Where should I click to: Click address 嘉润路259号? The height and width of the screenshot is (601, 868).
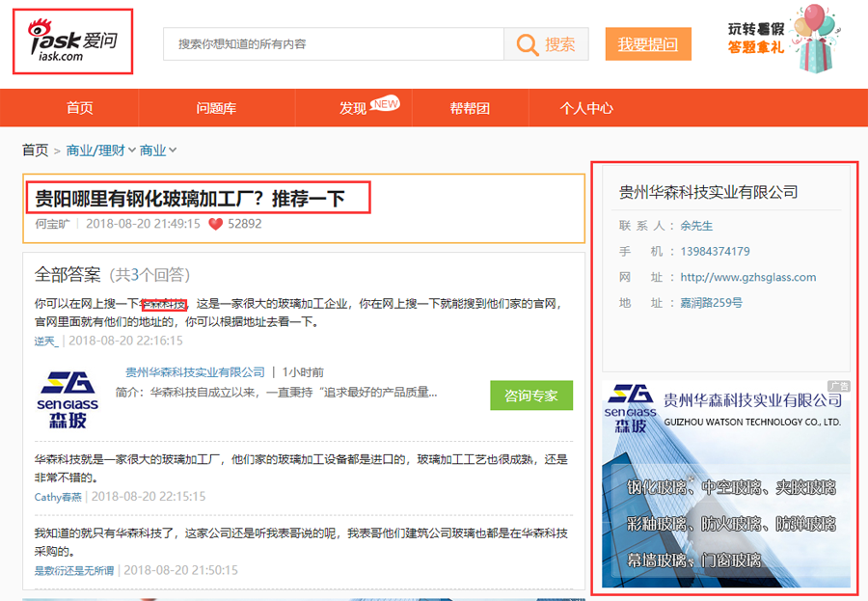712,303
